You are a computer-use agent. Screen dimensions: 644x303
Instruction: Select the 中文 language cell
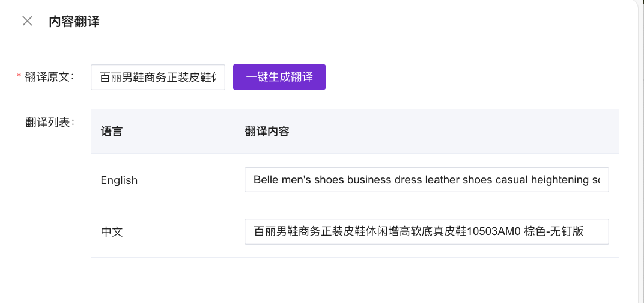[x=112, y=231]
